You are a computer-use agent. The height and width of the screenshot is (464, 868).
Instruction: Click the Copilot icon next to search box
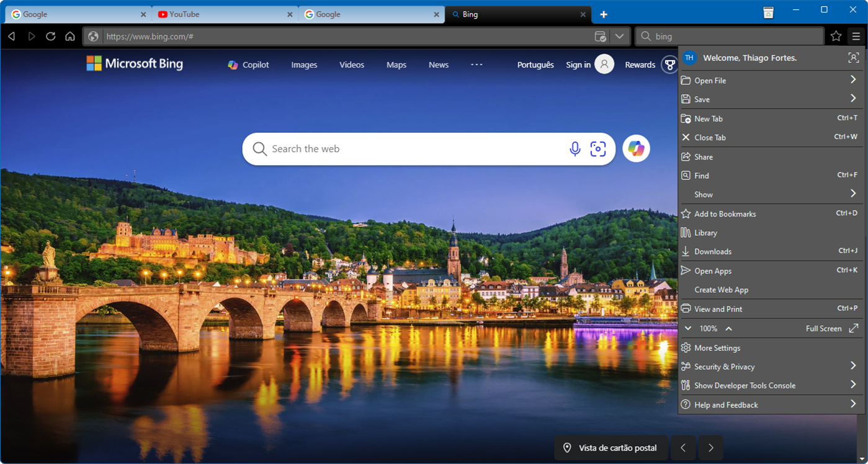[x=637, y=148]
